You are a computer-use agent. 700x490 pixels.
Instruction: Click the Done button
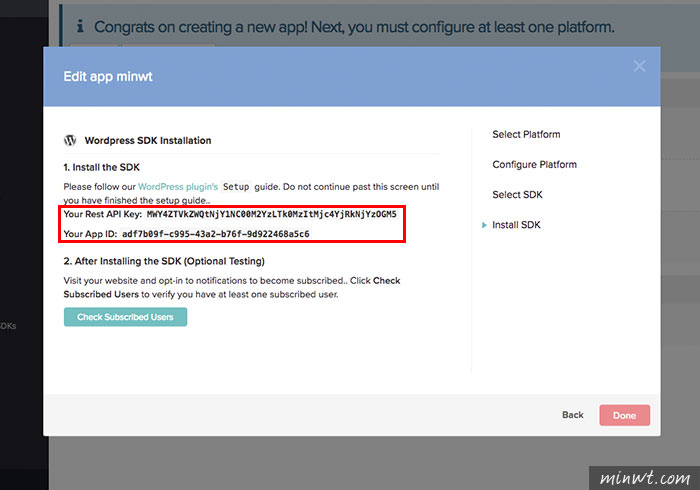[x=625, y=415]
